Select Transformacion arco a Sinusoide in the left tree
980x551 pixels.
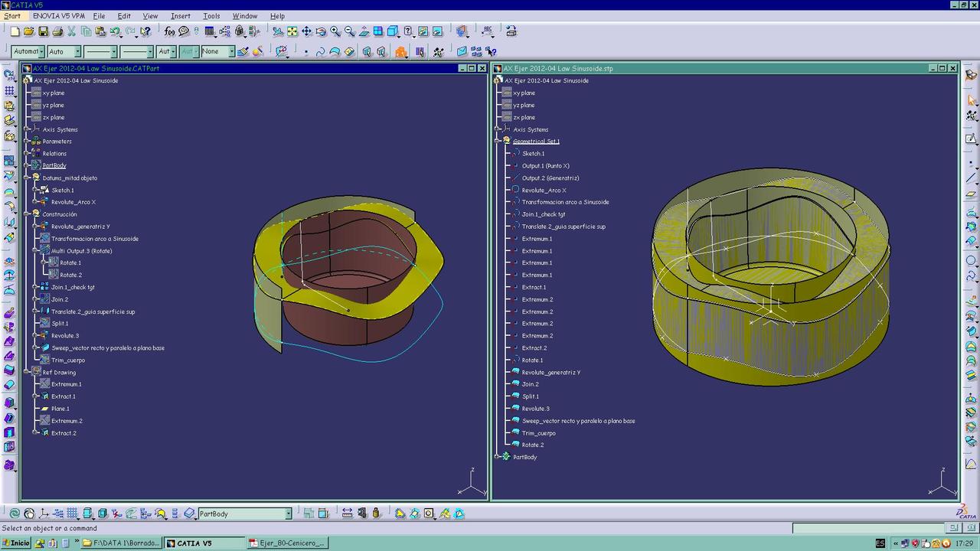tap(95, 239)
